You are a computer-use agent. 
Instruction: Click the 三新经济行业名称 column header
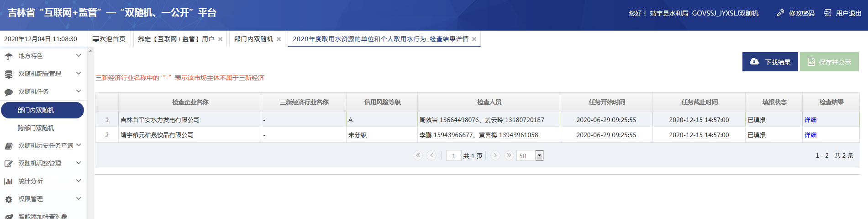pyautogui.click(x=304, y=102)
